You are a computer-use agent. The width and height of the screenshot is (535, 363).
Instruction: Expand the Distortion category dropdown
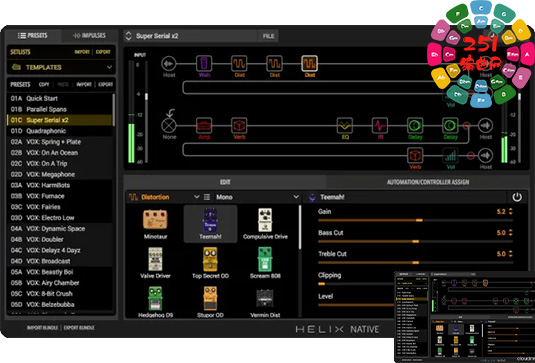(x=197, y=197)
